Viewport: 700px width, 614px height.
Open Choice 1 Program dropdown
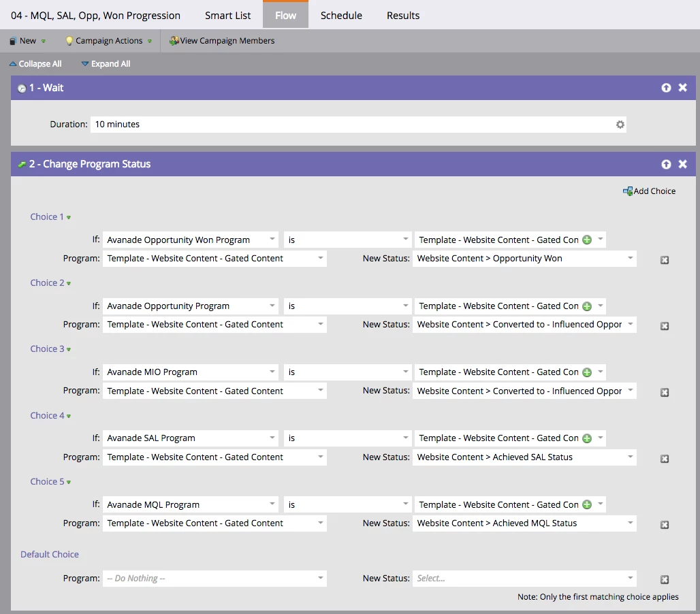point(214,259)
